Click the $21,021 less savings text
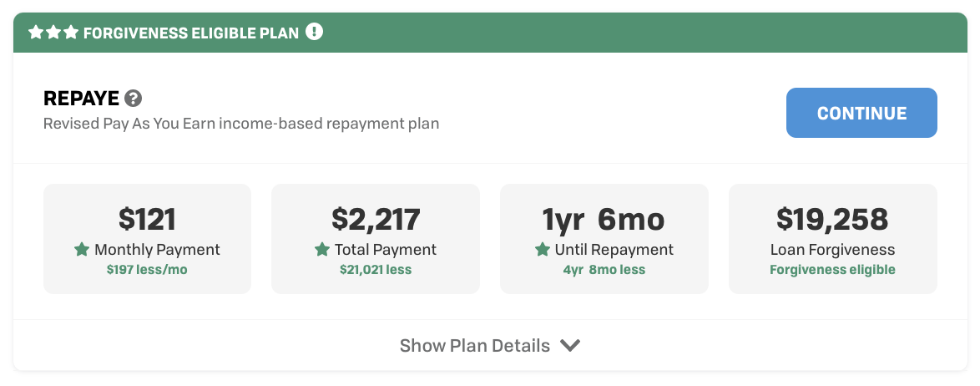The height and width of the screenshot is (386, 980). coord(376,270)
